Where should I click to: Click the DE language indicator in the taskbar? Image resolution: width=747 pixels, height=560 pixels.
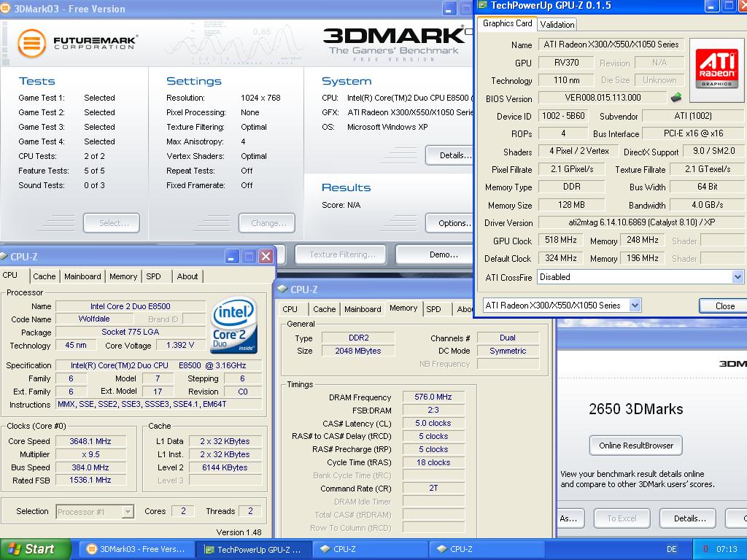click(x=671, y=549)
